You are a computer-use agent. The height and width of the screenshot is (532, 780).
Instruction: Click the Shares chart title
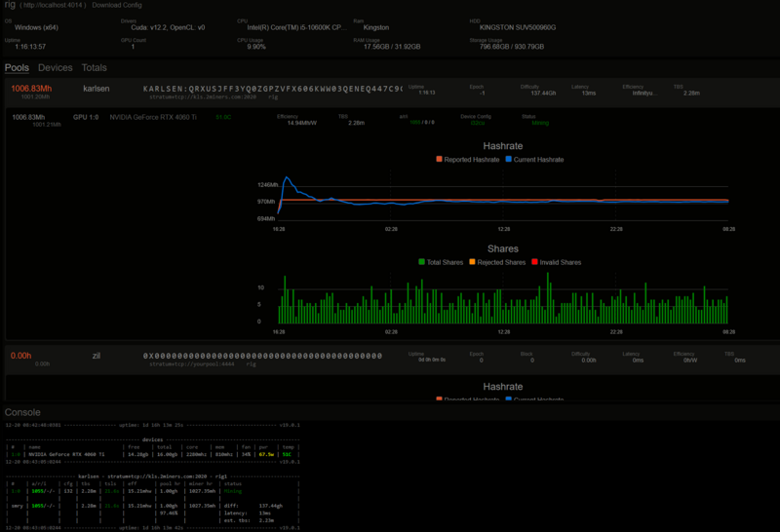tap(503, 249)
